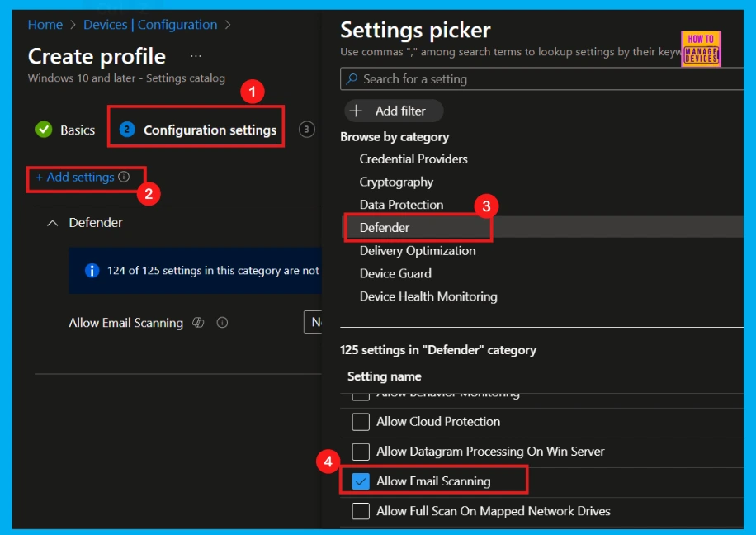Click Allow Email Scanning label in left pane
The width and height of the screenshot is (756, 535).
(125, 323)
